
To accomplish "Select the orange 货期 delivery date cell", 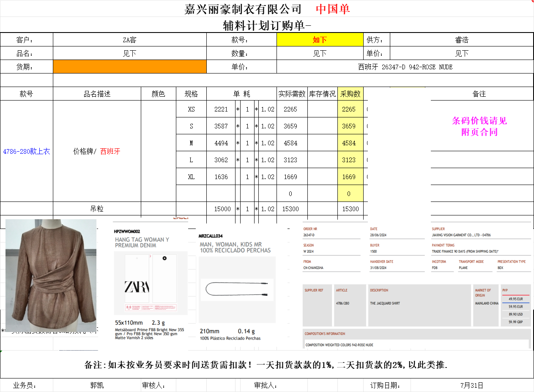I will [x=129, y=67].
